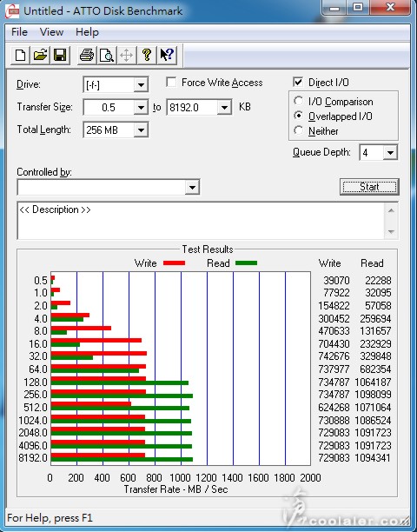Expand the Queue Depth dropdown

390,153
